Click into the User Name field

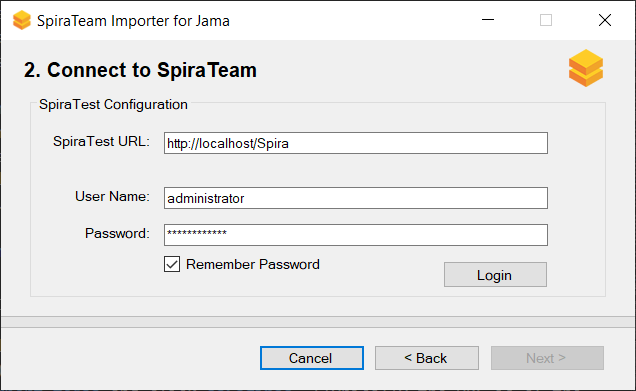click(x=356, y=198)
